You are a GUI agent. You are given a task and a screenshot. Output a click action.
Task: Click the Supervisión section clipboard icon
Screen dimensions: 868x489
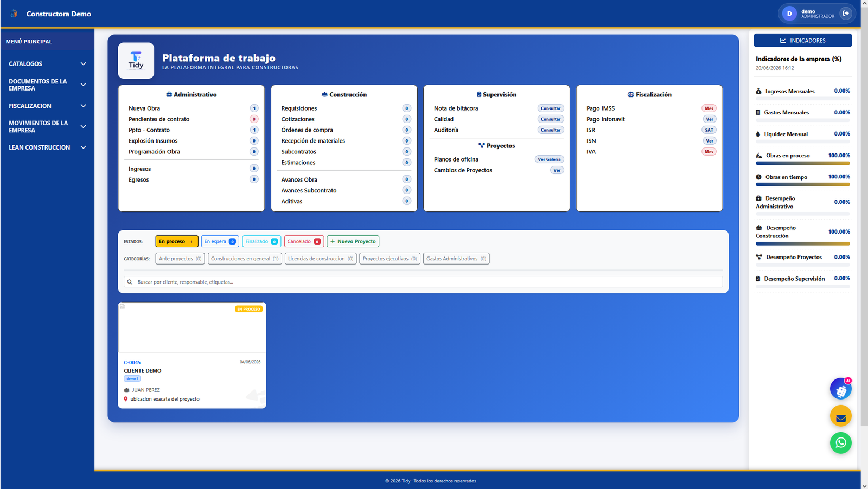[479, 94]
